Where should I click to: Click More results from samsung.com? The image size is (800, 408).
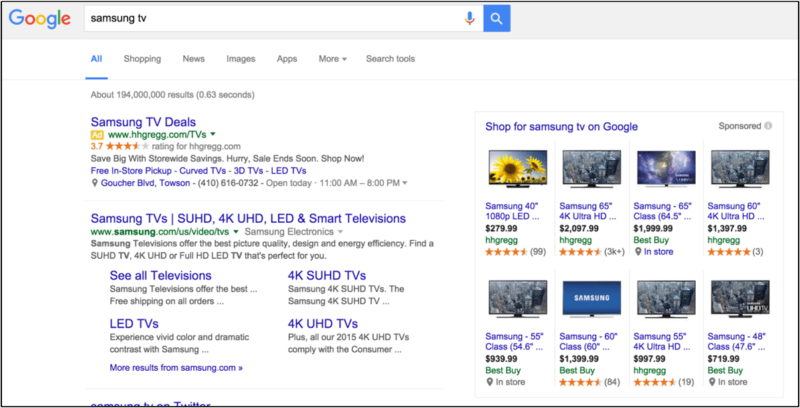(x=176, y=368)
